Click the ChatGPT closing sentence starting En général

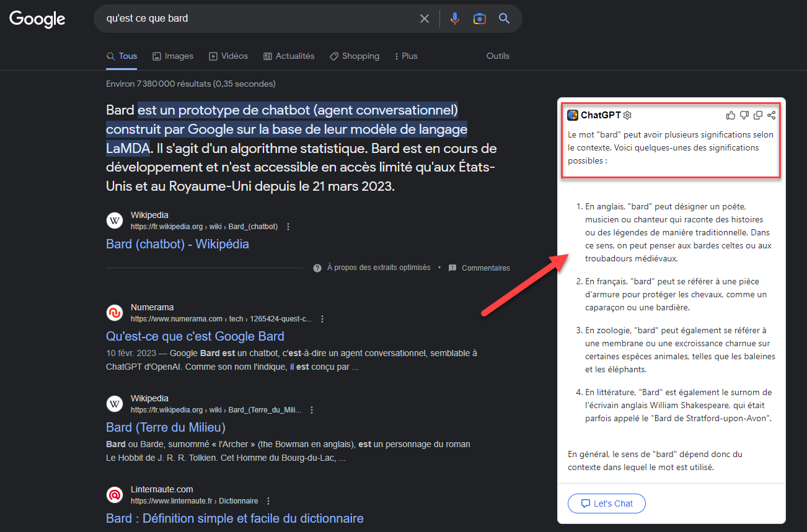pos(655,461)
